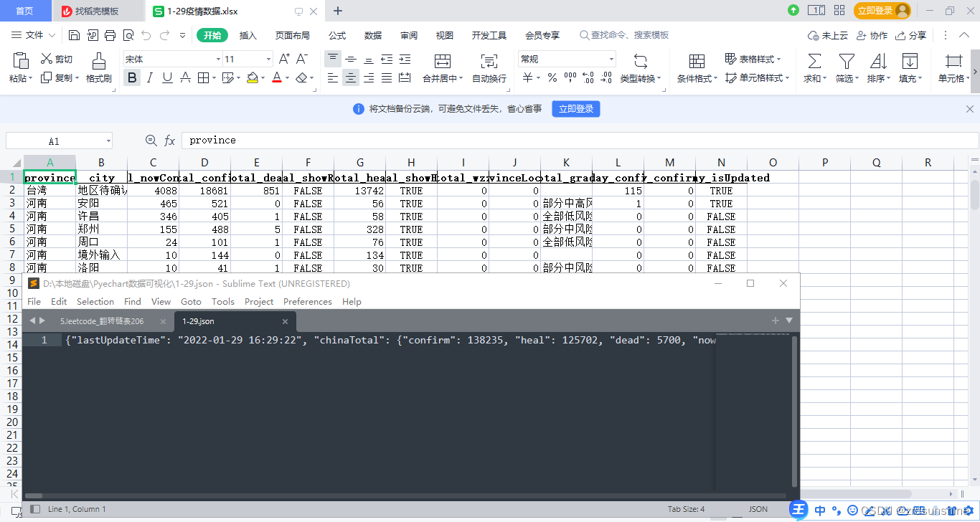The image size is (980, 522).
Task: Toggle Strikethrough formatting
Action: pos(185,78)
